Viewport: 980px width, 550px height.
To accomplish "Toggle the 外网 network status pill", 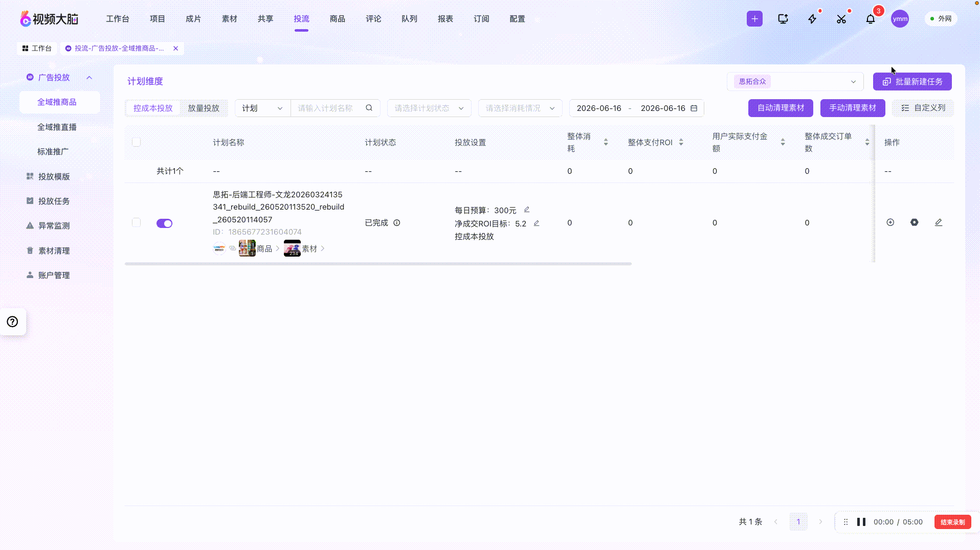I will point(941,19).
